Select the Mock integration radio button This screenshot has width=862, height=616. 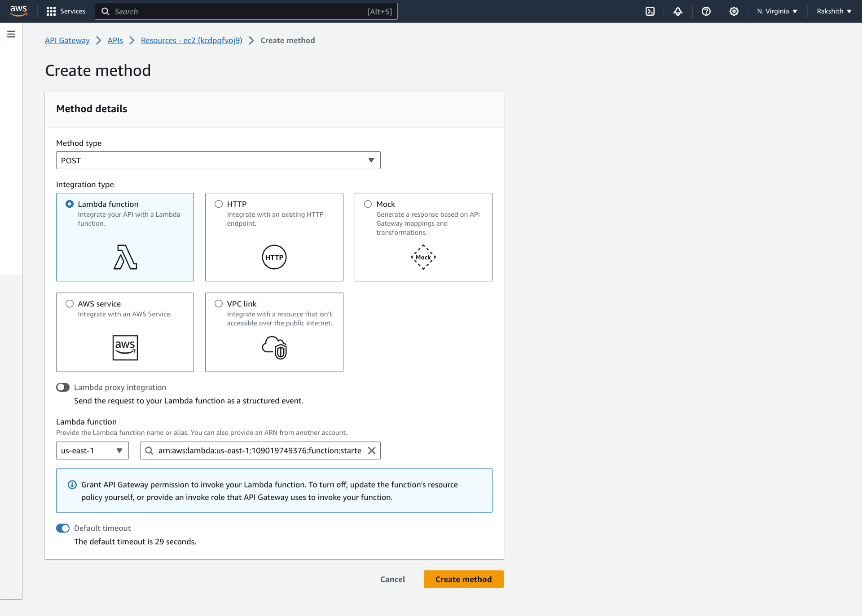tap(368, 204)
